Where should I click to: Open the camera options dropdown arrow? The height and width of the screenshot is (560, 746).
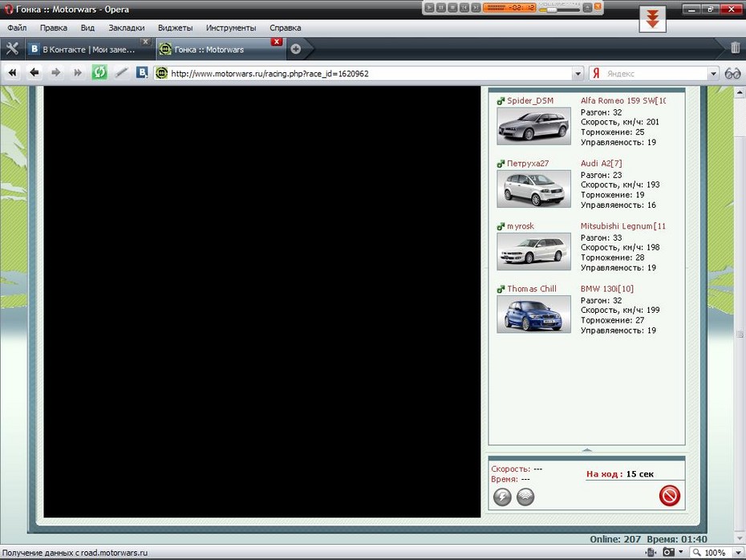pyautogui.click(x=681, y=552)
